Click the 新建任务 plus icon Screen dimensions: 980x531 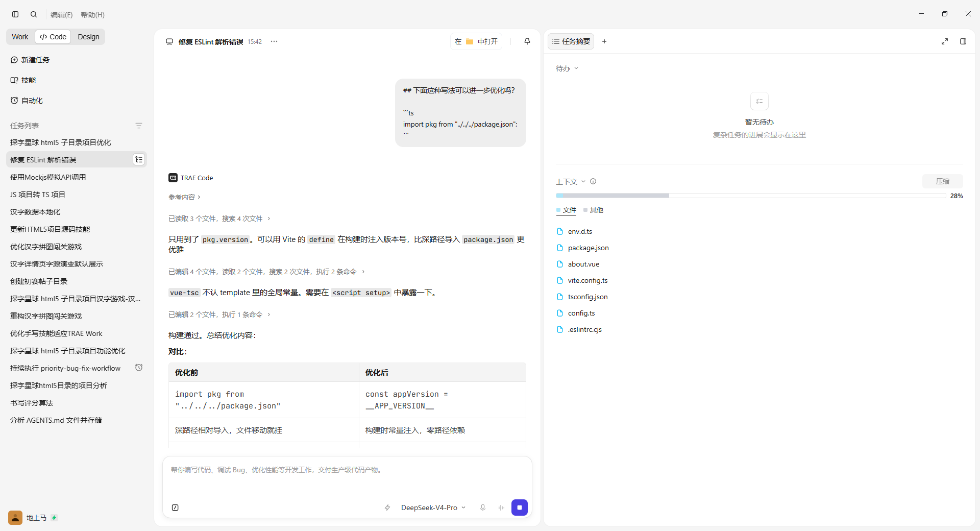[x=14, y=60]
